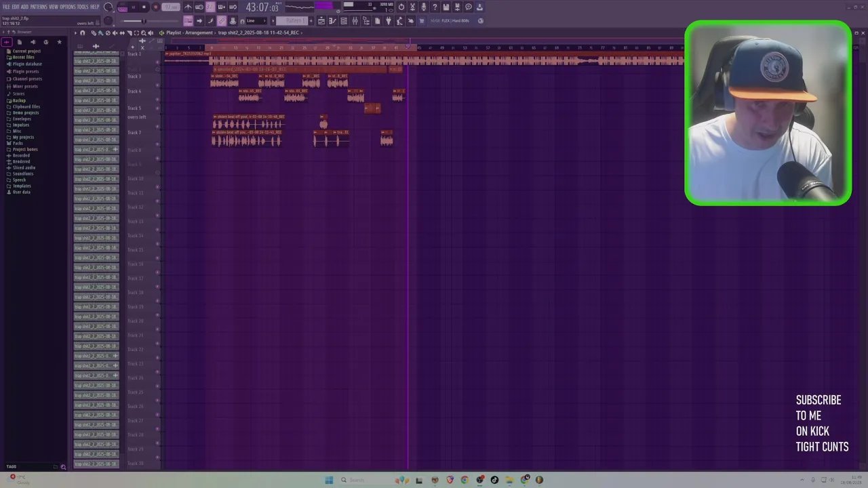Toggle the metronome button
This screenshot has height=488, width=868.
click(x=188, y=7)
